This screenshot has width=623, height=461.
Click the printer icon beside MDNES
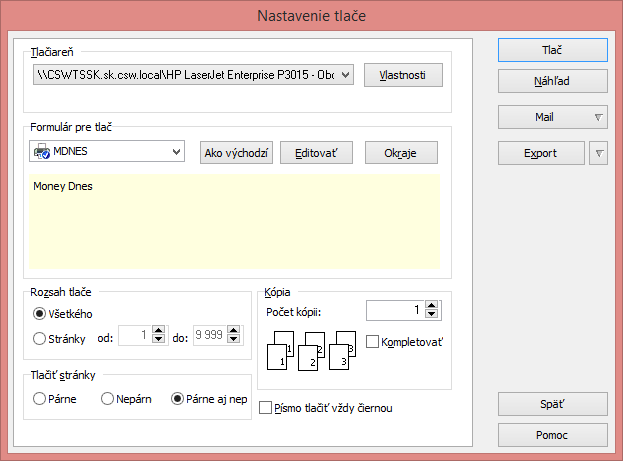tap(42, 152)
